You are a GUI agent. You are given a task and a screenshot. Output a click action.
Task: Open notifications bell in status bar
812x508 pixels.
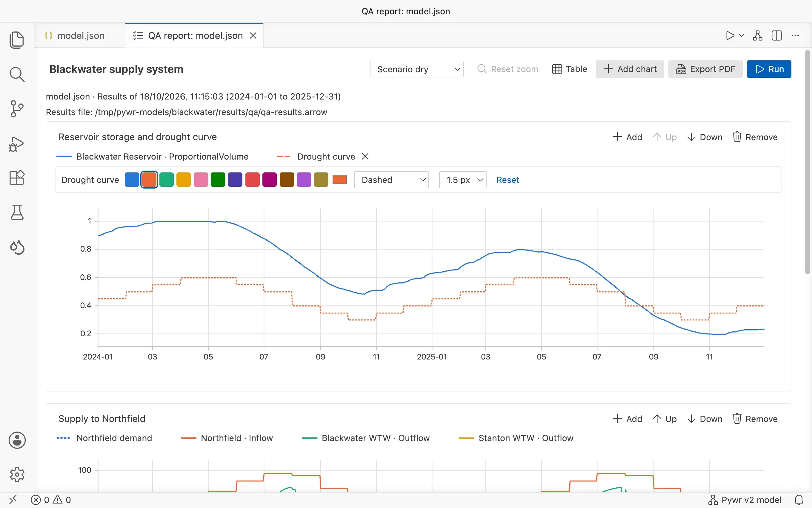pos(799,500)
